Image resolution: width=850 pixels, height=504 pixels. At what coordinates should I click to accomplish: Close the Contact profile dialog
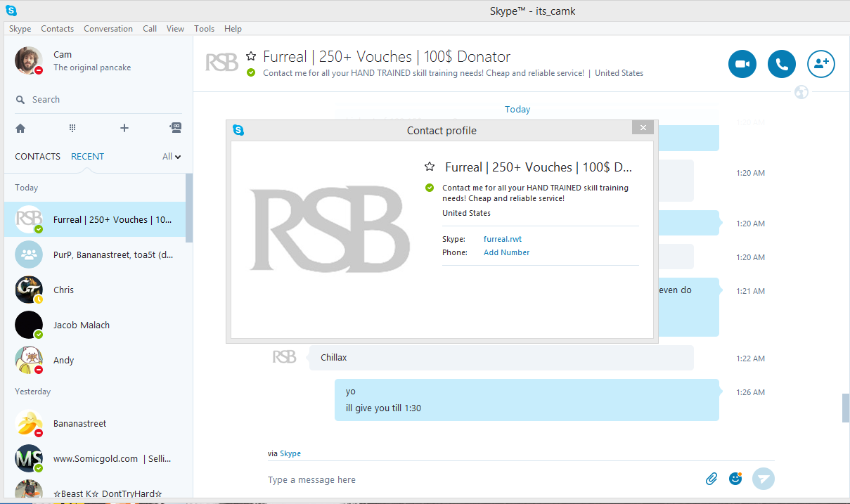point(643,127)
